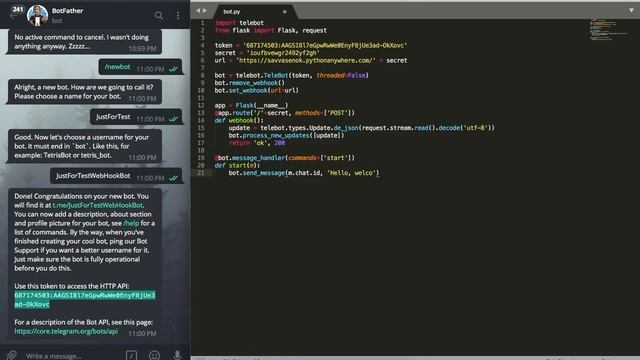The width and height of the screenshot is (640, 360).
Task: Click the app.route decorator line
Action: [x=285, y=113]
